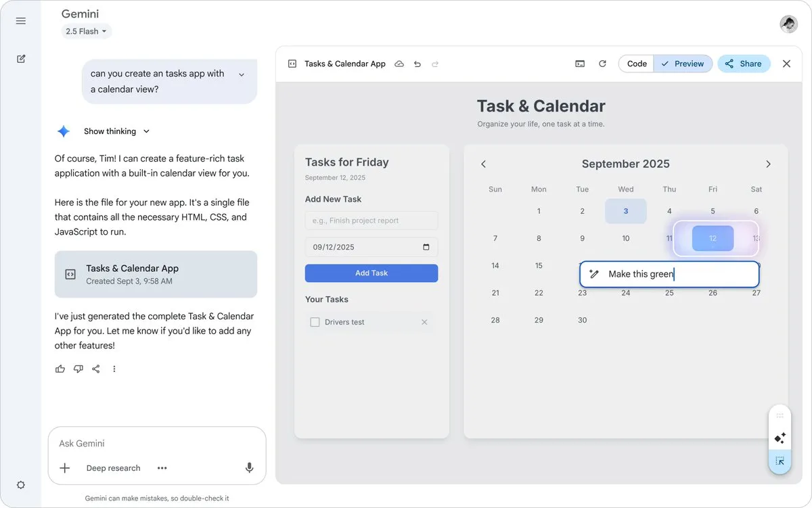This screenshot has width=812, height=508.
Task: Open more tools ellipsis in prompt box
Action: (162, 468)
